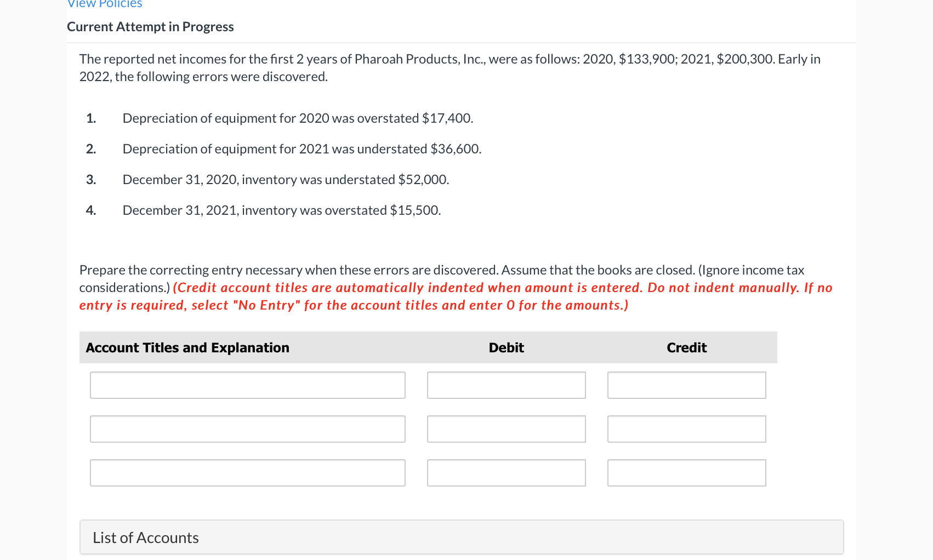Click the first Credit amount field
The width and height of the screenshot is (933, 560).
pyautogui.click(x=686, y=385)
